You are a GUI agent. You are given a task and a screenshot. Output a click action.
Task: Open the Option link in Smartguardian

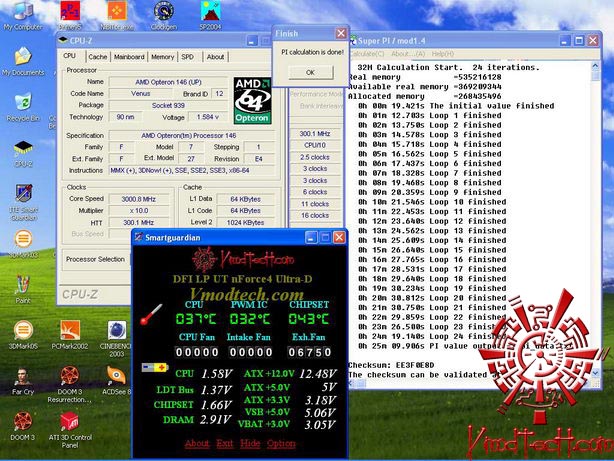click(x=281, y=443)
